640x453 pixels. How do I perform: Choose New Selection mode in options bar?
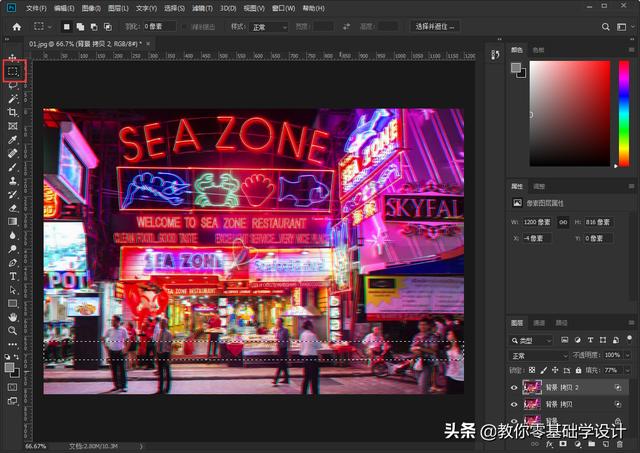click(67, 27)
